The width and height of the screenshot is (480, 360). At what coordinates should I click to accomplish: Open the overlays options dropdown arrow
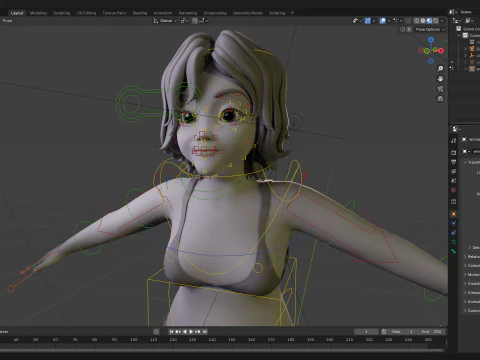pos(389,21)
